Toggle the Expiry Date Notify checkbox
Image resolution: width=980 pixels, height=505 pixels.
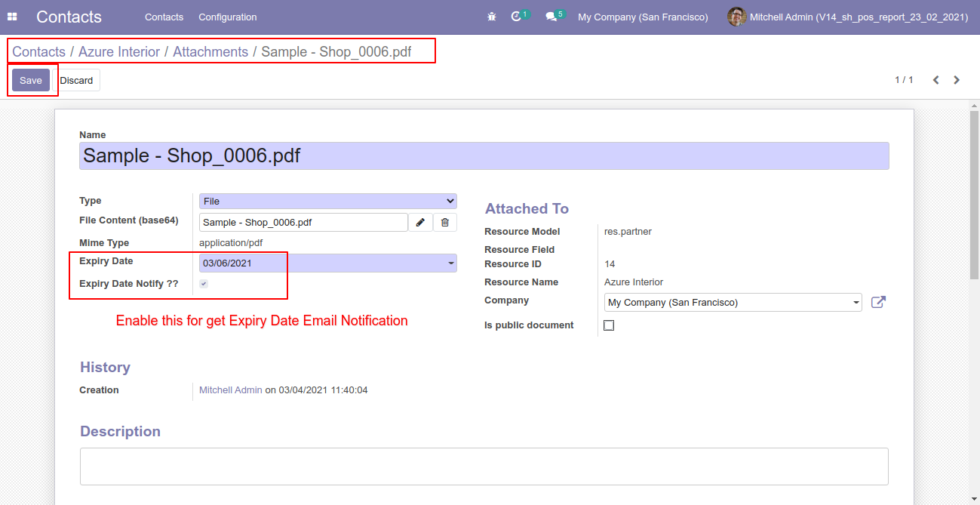point(204,284)
